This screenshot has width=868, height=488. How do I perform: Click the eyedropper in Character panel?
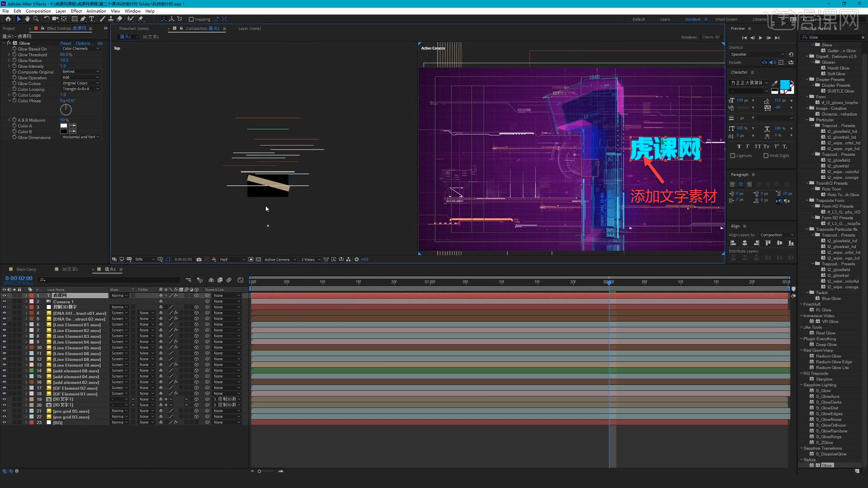(x=775, y=83)
